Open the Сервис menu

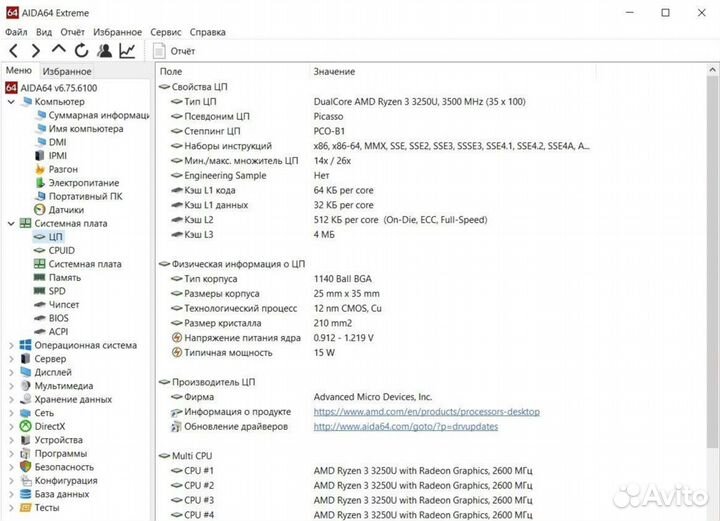click(166, 32)
